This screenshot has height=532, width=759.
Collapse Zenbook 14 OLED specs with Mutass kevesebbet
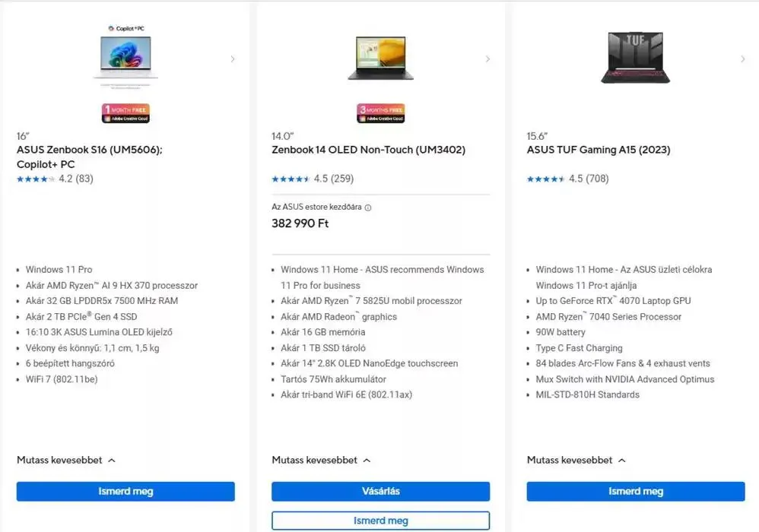coord(321,461)
